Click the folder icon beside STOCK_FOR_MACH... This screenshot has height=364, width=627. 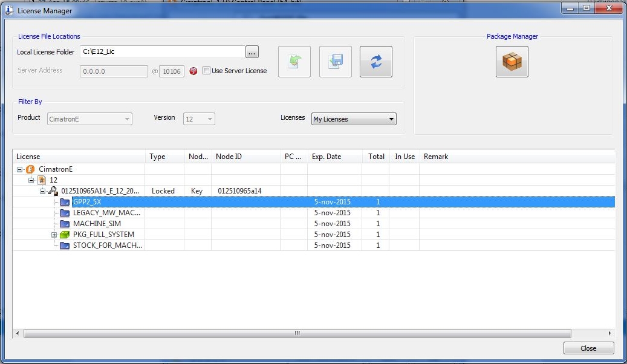pyautogui.click(x=64, y=245)
